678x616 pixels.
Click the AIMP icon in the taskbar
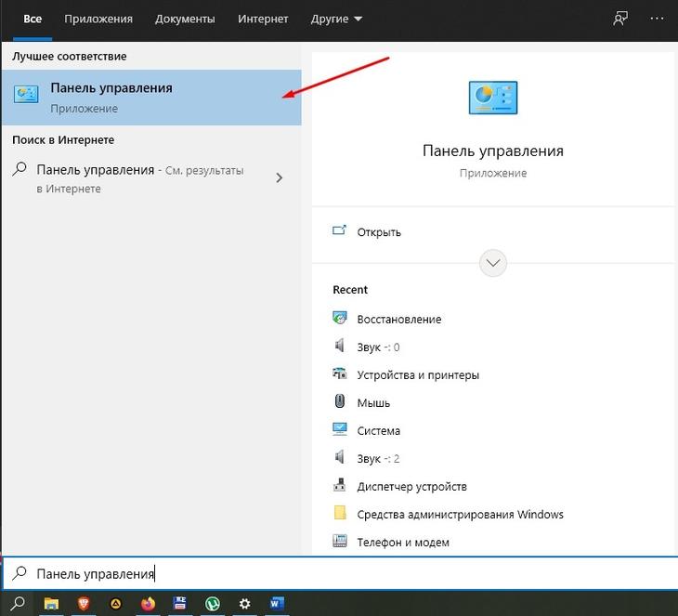pos(116,604)
